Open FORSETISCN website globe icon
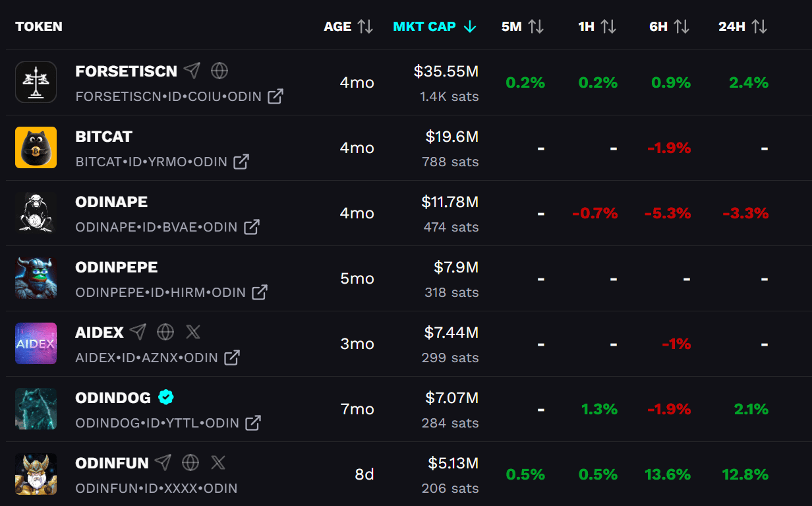 pos(219,71)
